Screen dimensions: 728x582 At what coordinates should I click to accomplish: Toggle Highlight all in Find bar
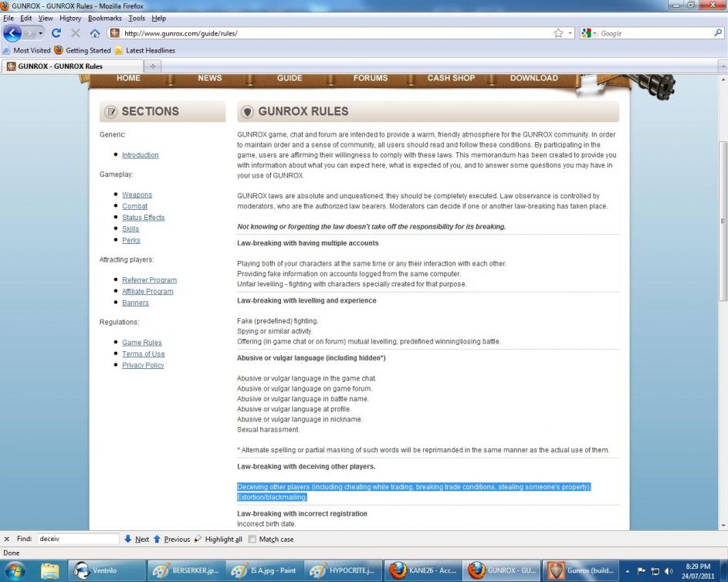tap(218, 540)
